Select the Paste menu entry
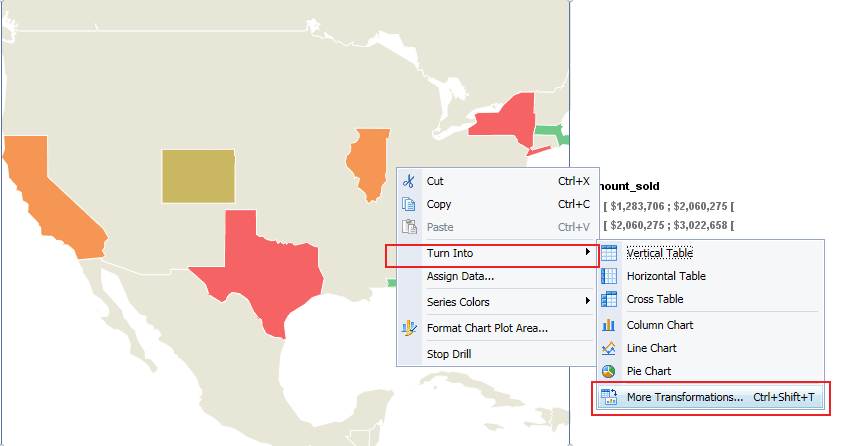855x446 pixels. click(x=496, y=227)
